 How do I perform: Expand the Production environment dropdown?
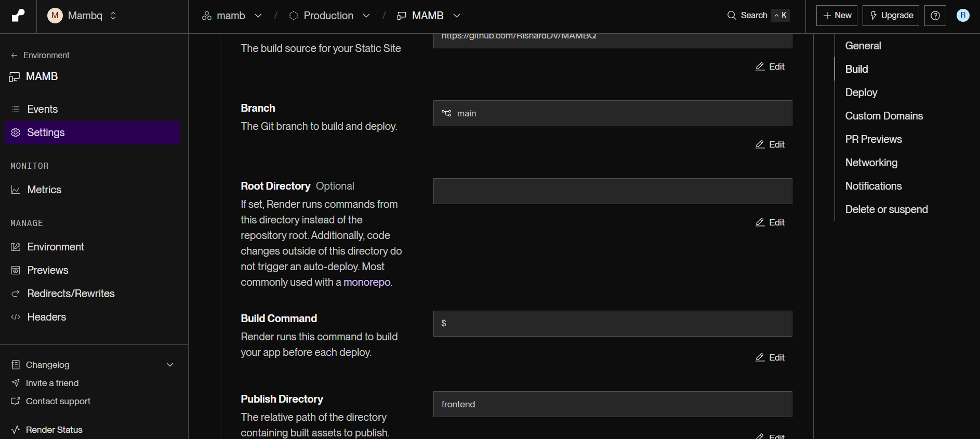click(x=366, y=16)
